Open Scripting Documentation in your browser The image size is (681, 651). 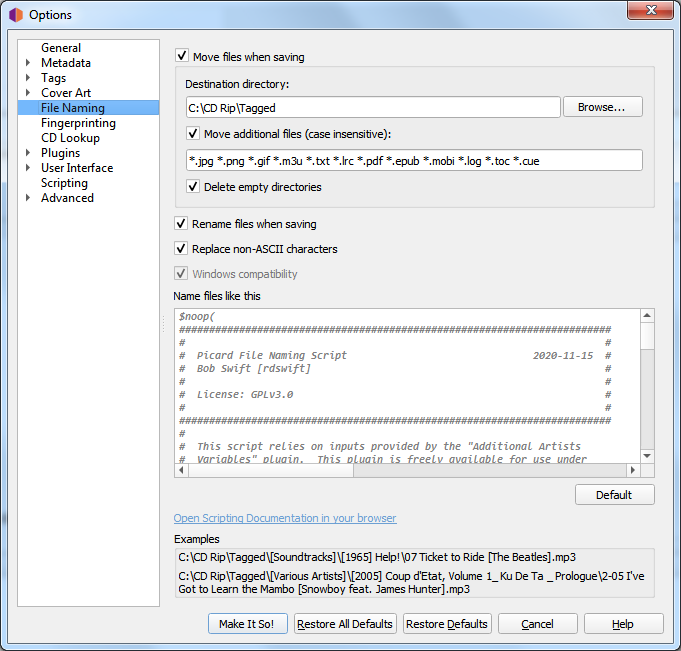285,518
